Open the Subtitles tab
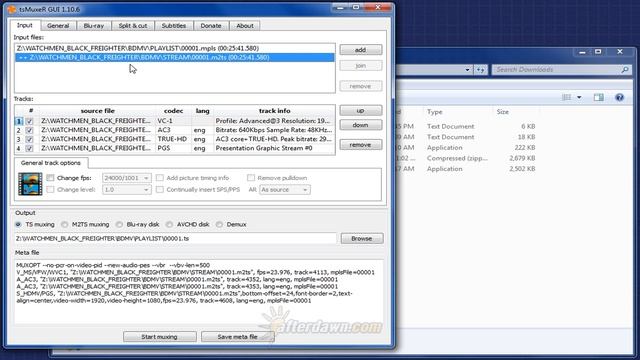Screen dimensions: 640x360 click(173, 25)
